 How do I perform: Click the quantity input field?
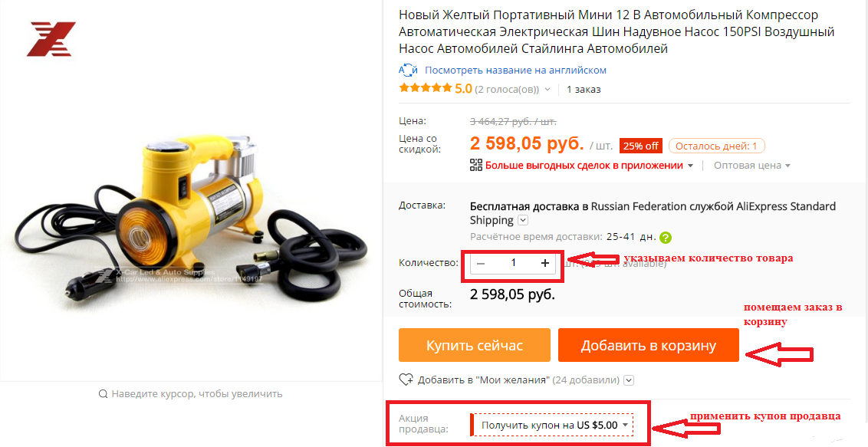click(513, 263)
